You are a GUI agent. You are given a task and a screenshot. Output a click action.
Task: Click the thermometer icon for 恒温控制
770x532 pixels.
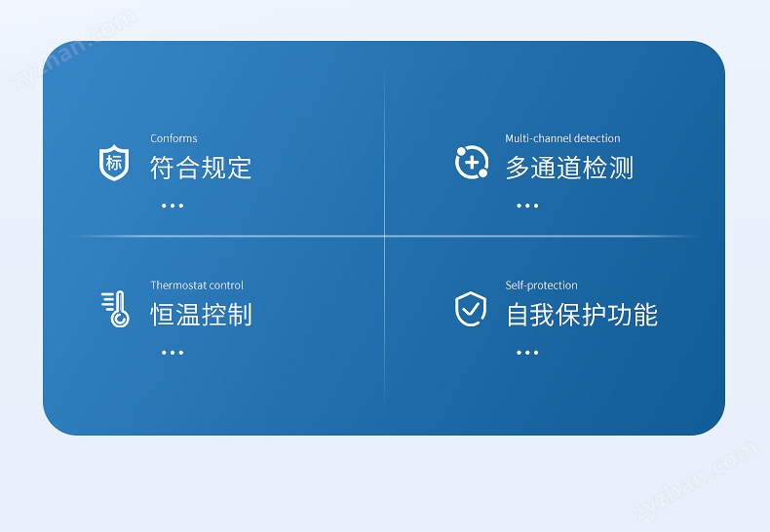pyautogui.click(x=115, y=309)
